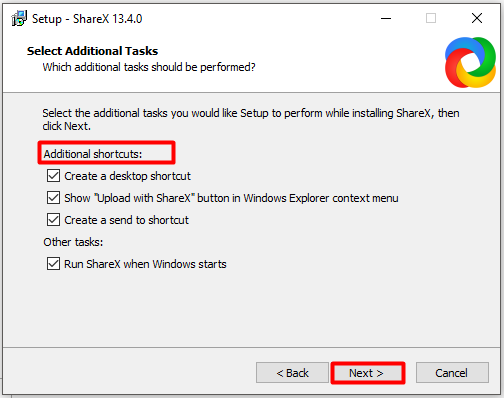Cancel the ShareX installation

pyautogui.click(x=452, y=373)
